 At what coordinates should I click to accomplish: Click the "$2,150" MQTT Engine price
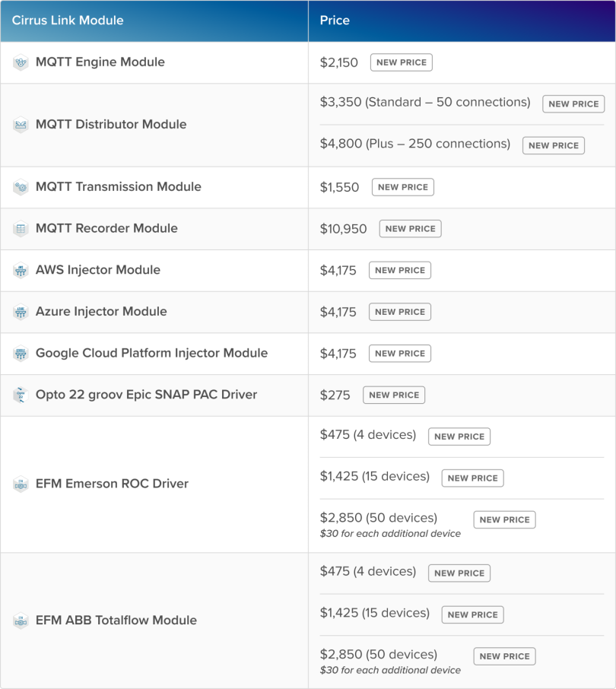click(x=339, y=63)
